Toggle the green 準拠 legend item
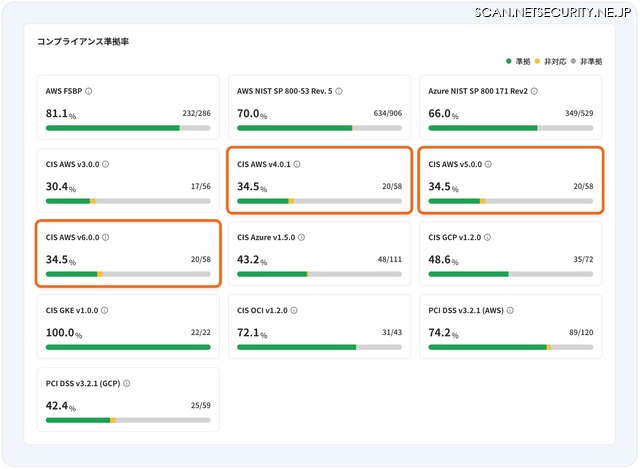This screenshot has height=469, width=640. pos(520,61)
